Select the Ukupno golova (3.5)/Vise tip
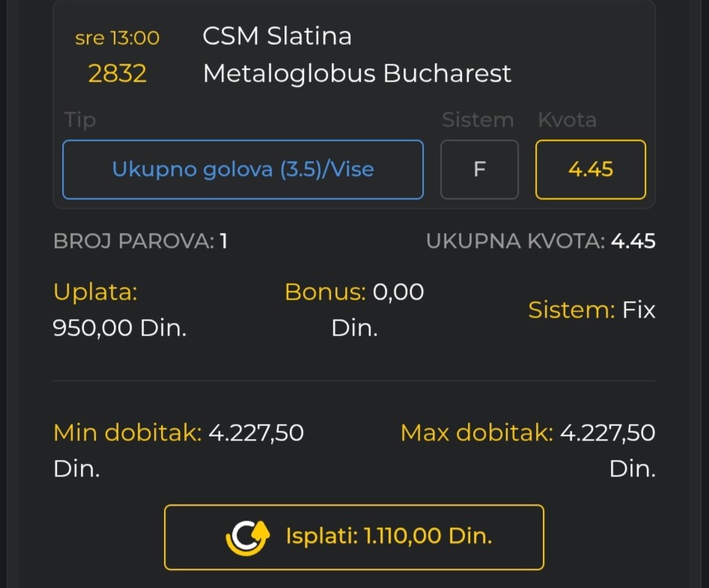709x588 pixels. click(243, 169)
